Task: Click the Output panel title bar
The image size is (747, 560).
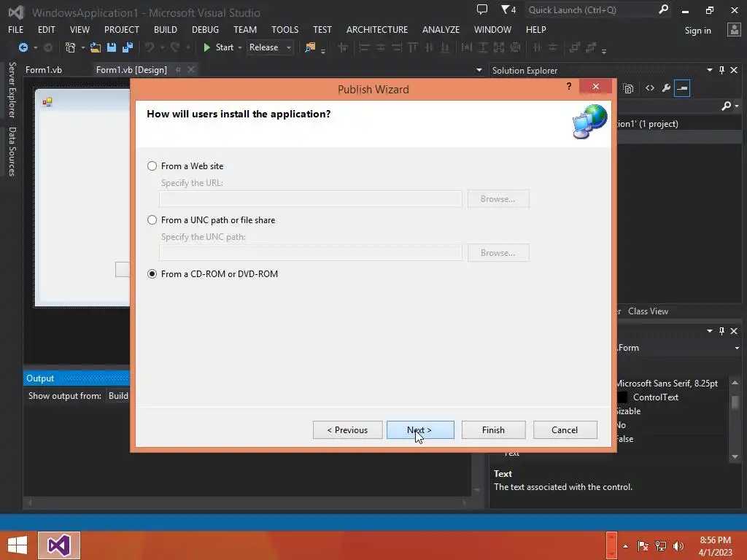Action: [x=76, y=378]
